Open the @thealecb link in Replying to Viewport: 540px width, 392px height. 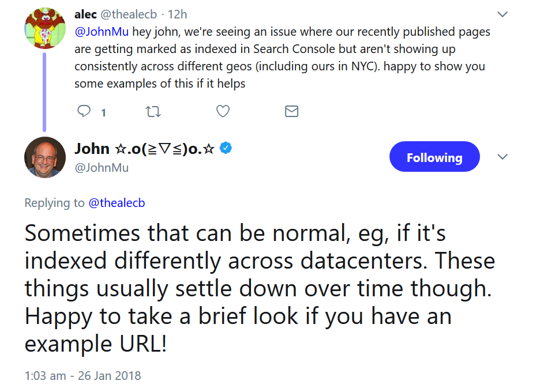(x=117, y=202)
